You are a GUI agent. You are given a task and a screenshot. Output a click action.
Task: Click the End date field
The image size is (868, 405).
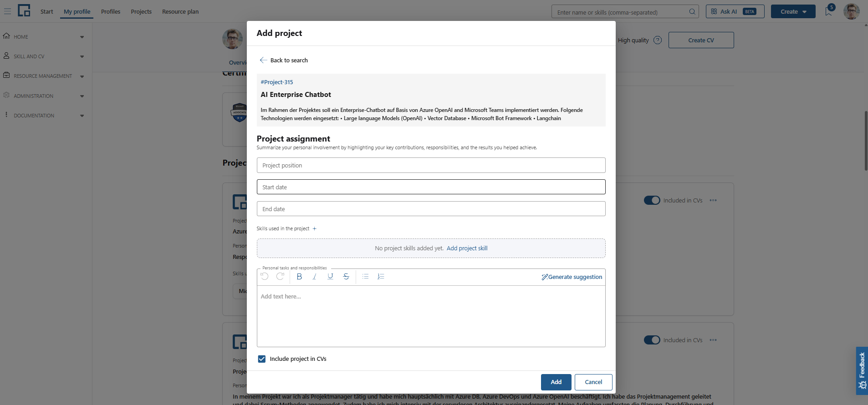431,209
